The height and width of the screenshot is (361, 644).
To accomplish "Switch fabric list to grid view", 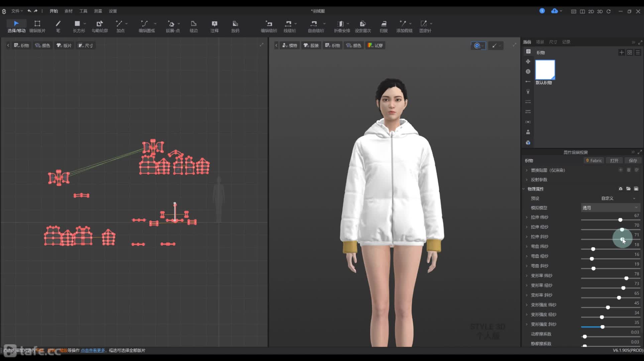I will [630, 52].
